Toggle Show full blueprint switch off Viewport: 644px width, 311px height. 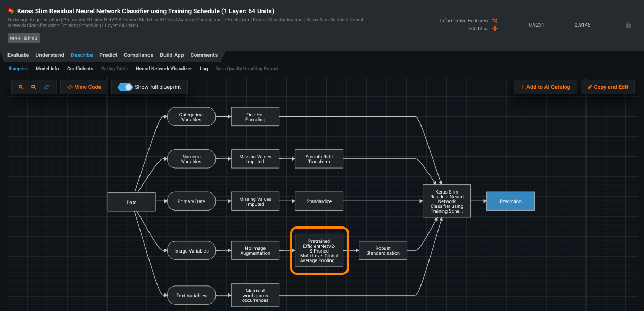click(125, 87)
